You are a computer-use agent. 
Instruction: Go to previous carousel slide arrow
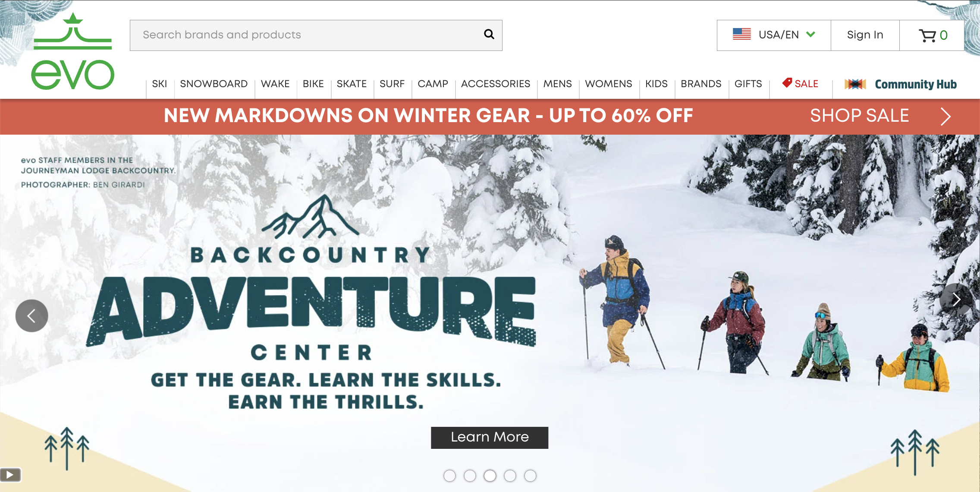coord(31,316)
